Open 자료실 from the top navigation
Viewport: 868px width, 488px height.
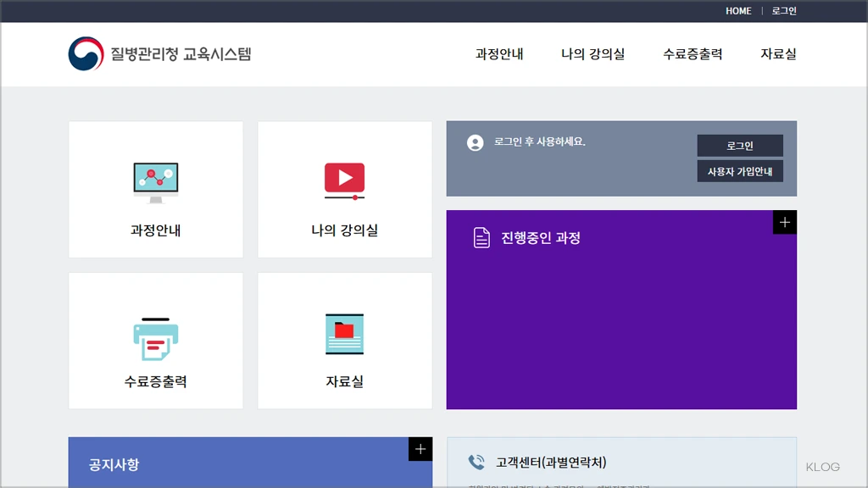776,53
